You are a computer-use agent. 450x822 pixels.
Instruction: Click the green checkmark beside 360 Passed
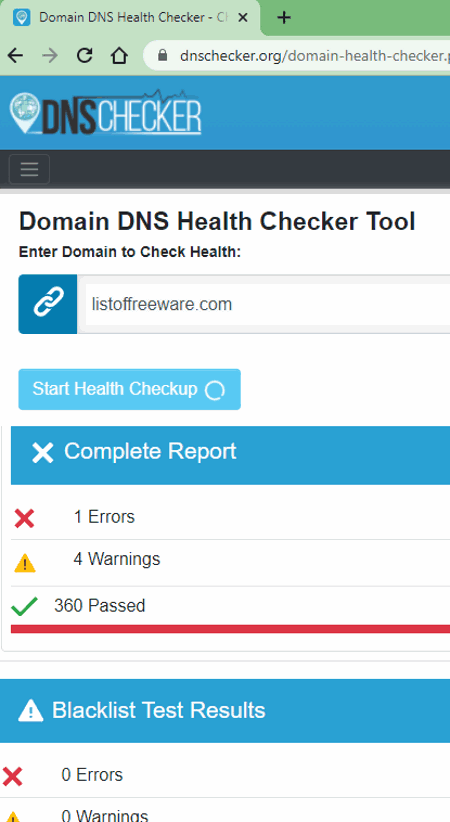coord(24,606)
